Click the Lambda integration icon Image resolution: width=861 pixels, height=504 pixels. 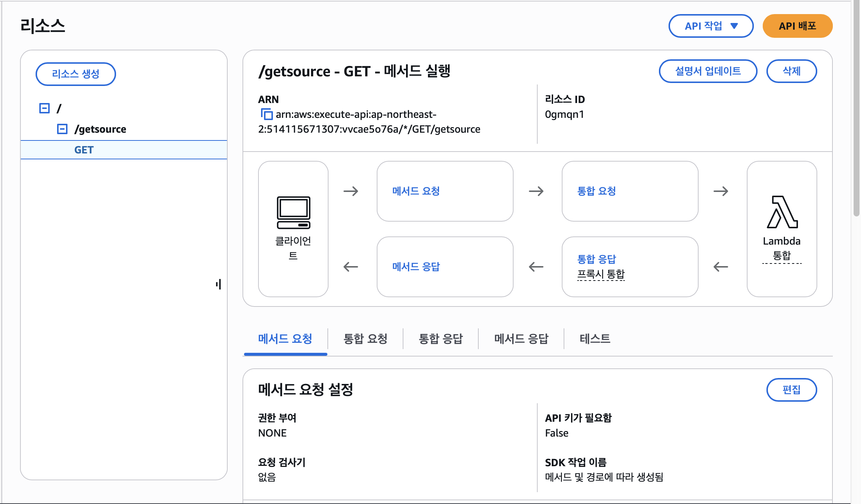[782, 212]
